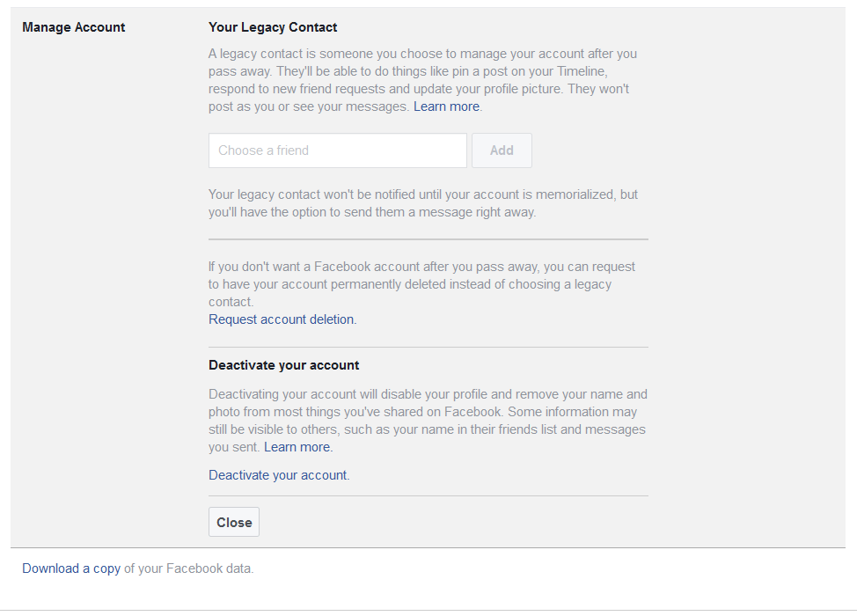
Task: Click the blue Deactivate your account link
Action: click(278, 475)
